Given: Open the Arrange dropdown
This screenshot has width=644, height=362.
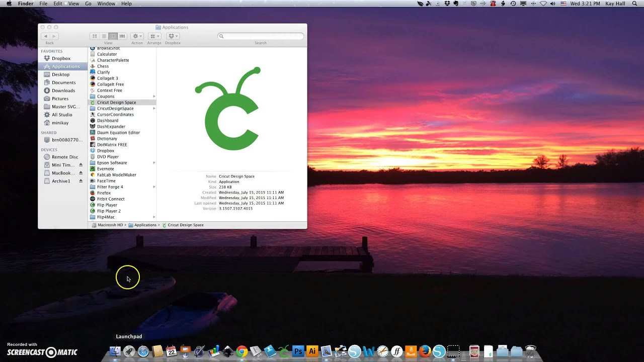Looking at the screenshot, I should [x=154, y=36].
